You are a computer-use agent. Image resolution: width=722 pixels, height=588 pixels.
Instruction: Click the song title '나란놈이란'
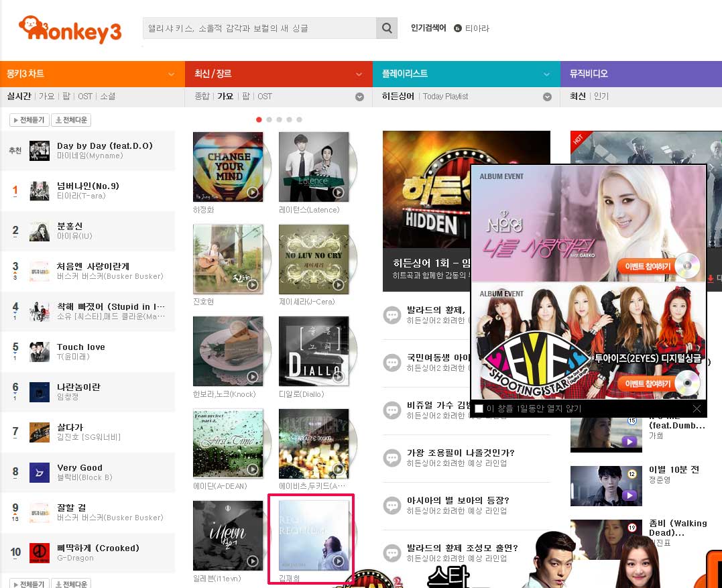78,387
